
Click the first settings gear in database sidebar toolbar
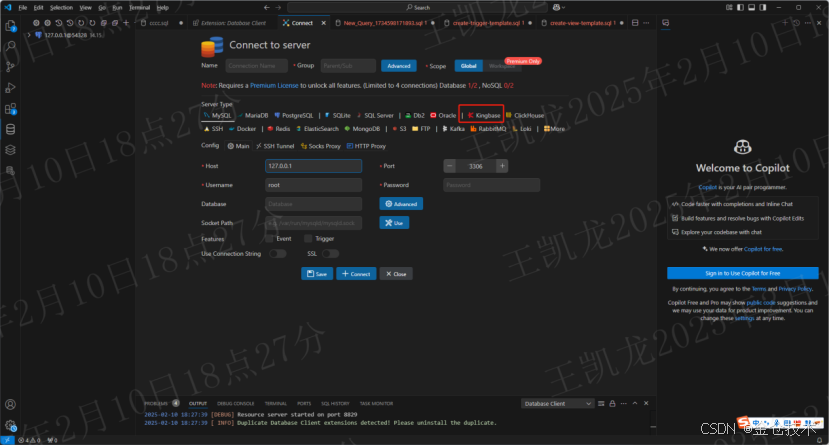36,23
